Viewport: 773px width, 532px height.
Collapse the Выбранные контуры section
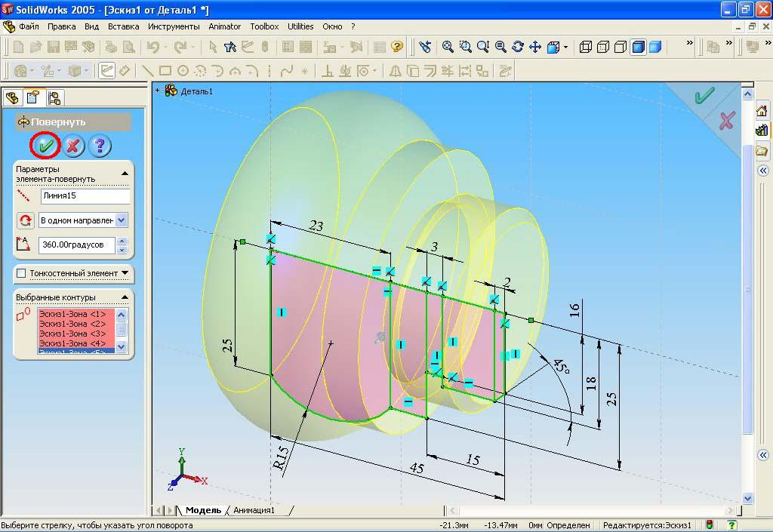pos(125,297)
